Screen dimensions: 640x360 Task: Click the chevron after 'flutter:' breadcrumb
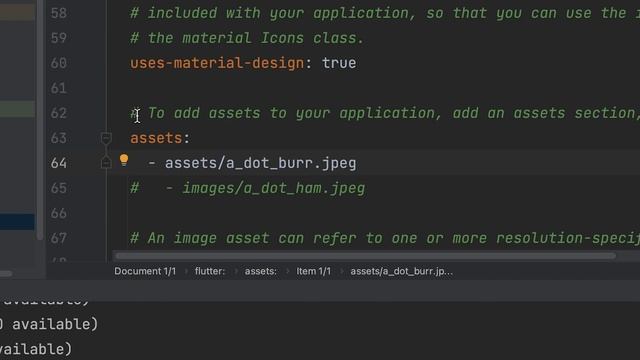tap(236, 271)
